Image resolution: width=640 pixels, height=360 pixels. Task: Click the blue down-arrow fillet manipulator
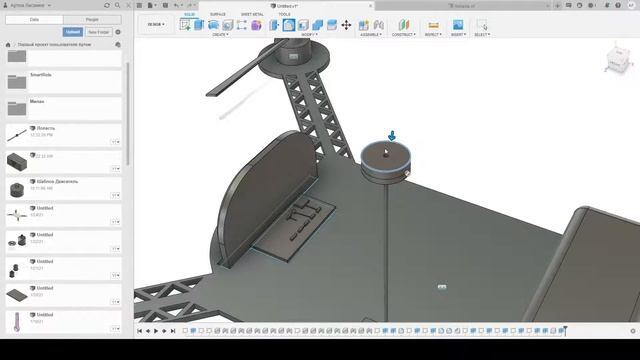(392, 136)
